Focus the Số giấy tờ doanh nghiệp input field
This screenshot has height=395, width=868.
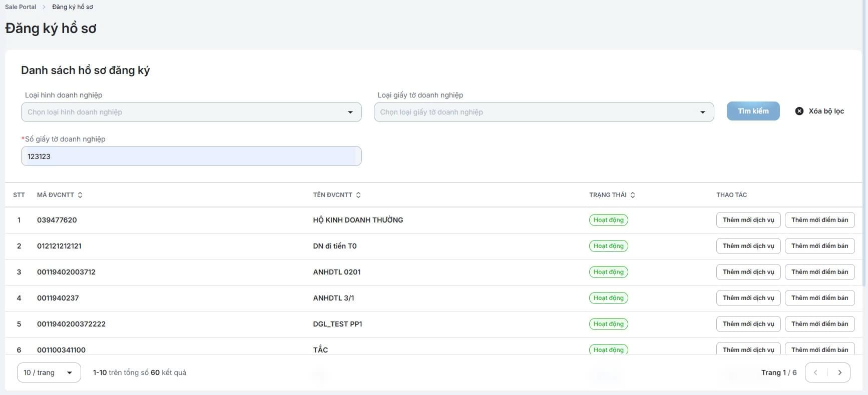tap(191, 156)
